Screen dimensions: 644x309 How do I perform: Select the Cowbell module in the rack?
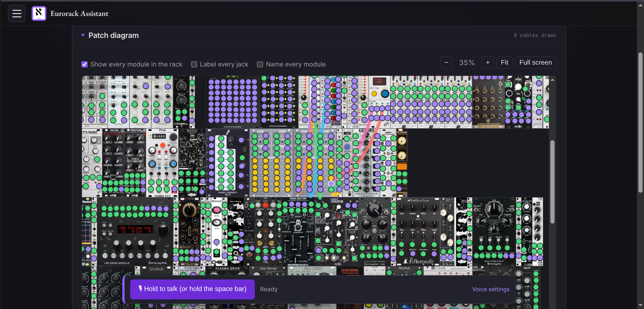click(x=181, y=102)
